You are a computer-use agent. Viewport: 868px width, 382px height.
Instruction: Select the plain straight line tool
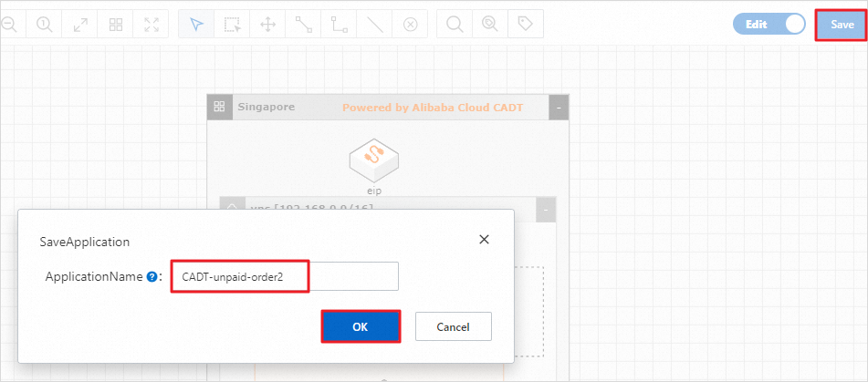(375, 25)
